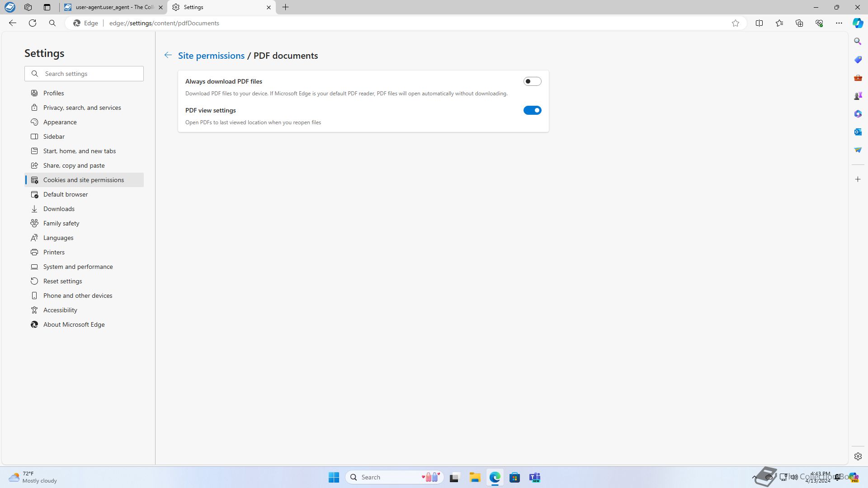
Task: Open Default browser settings
Action: (84, 194)
